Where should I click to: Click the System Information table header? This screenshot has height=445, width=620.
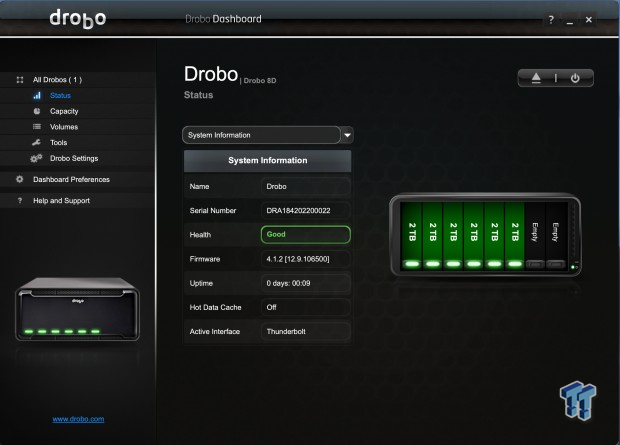[x=268, y=161]
